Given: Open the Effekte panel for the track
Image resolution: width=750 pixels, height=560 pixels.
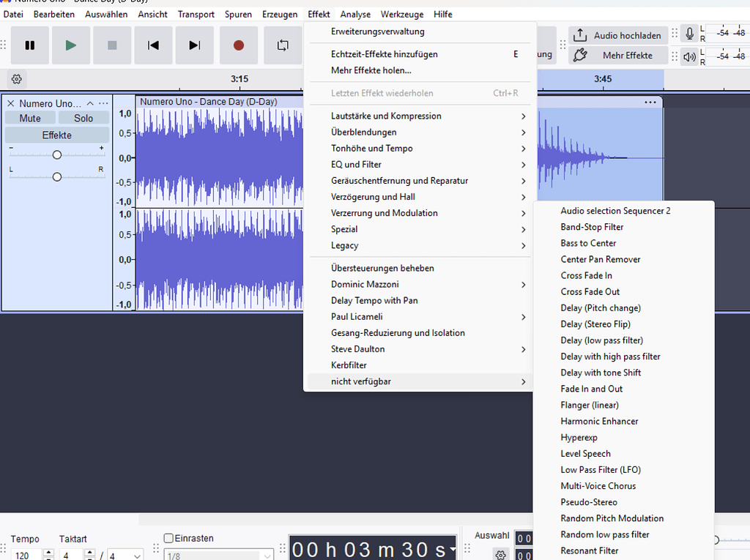Looking at the screenshot, I should [56, 135].
